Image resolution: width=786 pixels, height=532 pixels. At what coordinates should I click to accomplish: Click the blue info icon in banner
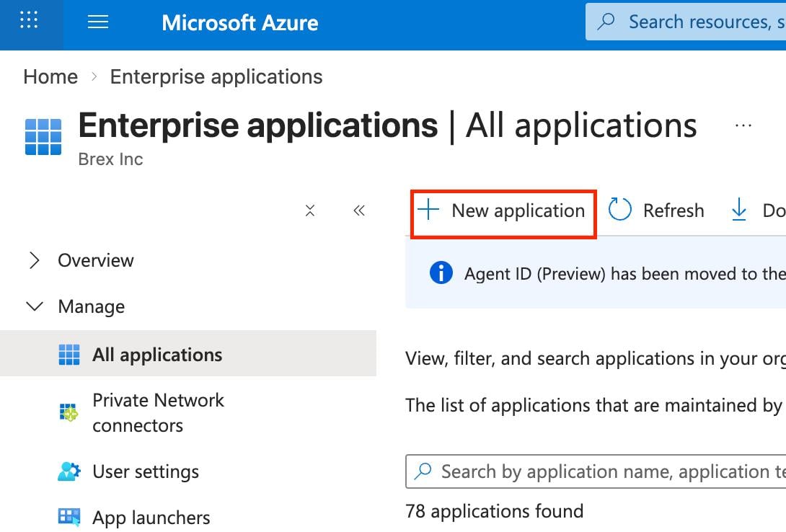click(441, 273)
